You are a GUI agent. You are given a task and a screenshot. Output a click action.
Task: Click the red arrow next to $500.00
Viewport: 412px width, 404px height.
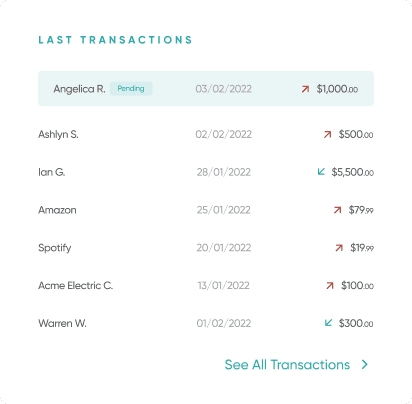327,134
